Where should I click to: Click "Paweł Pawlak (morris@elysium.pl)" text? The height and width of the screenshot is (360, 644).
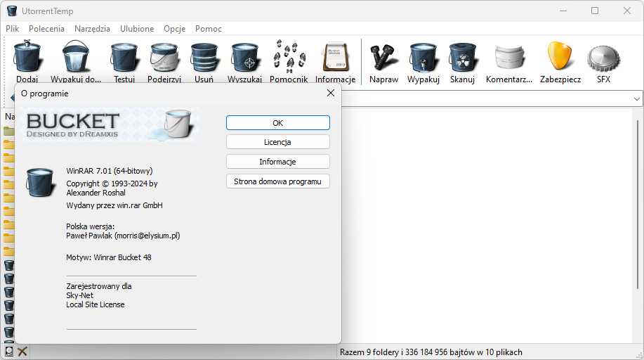123,236
